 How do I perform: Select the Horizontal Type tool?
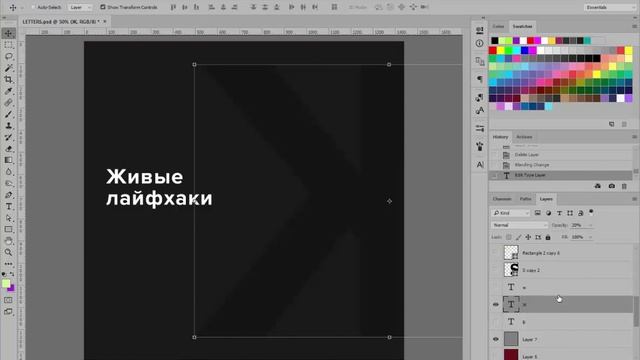[9, 206]
